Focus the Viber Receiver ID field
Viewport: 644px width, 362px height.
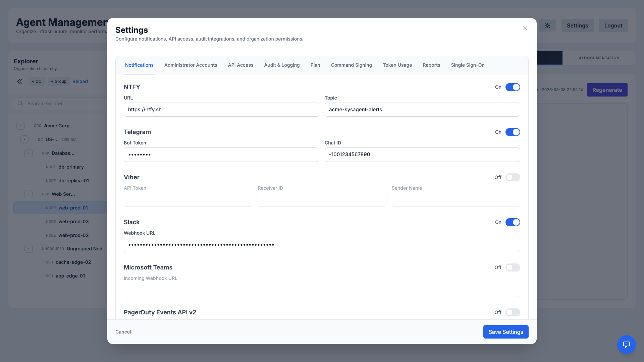[322, 200]
